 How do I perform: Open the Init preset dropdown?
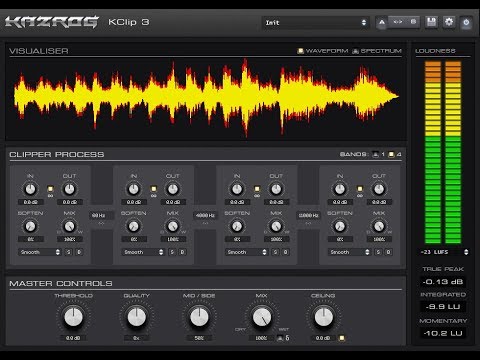315,23
